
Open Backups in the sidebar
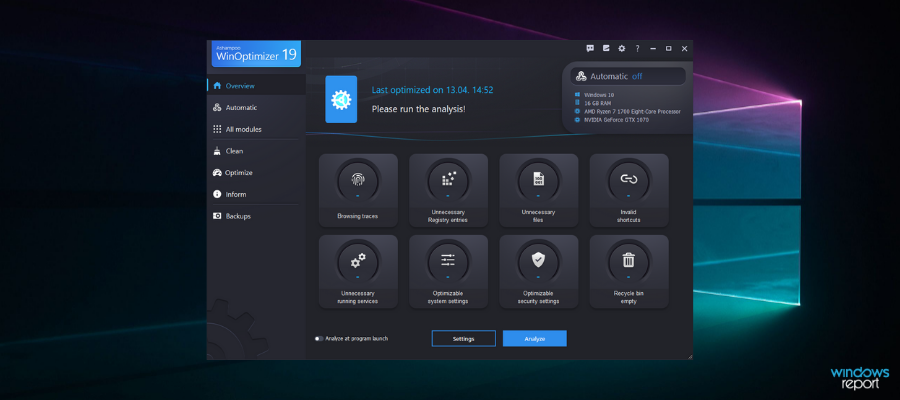pos(256,216)
